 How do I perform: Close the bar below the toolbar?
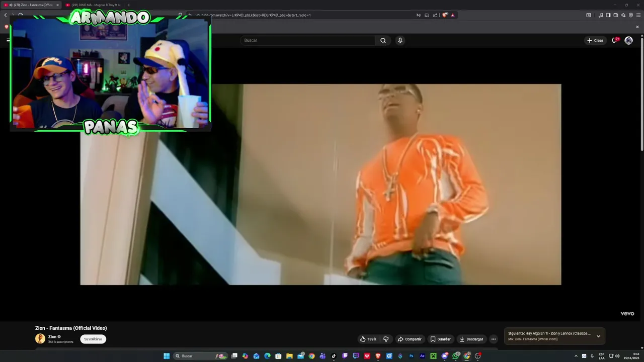click(x=637, y=27)
